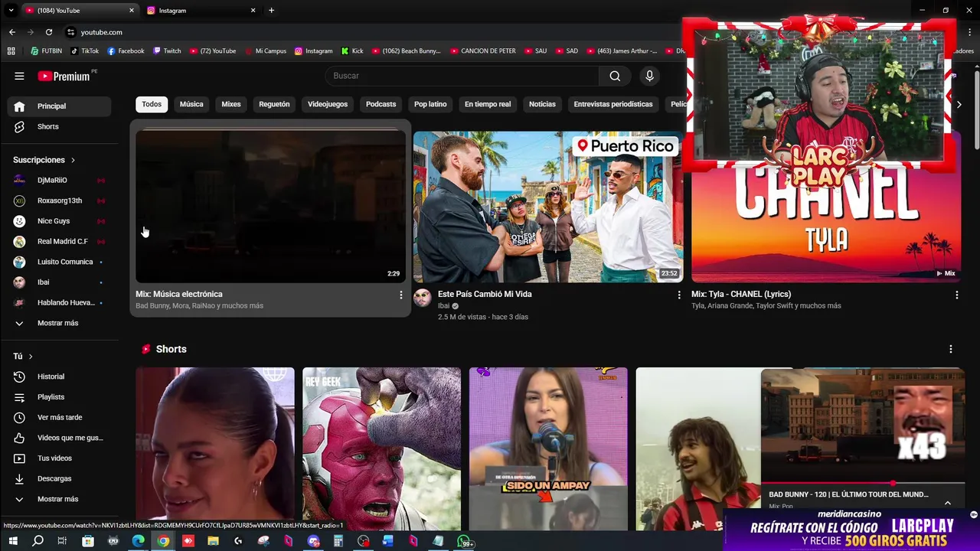Open Microsoft Edge from taskbar

pyautogui.click(x=138, y=541)
